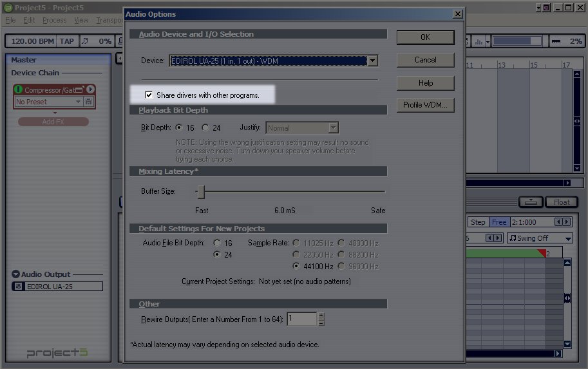Toggle Share drivers with other programs checkbox
This screenshot has height=369, width=588.
click(x=149, y=95)
